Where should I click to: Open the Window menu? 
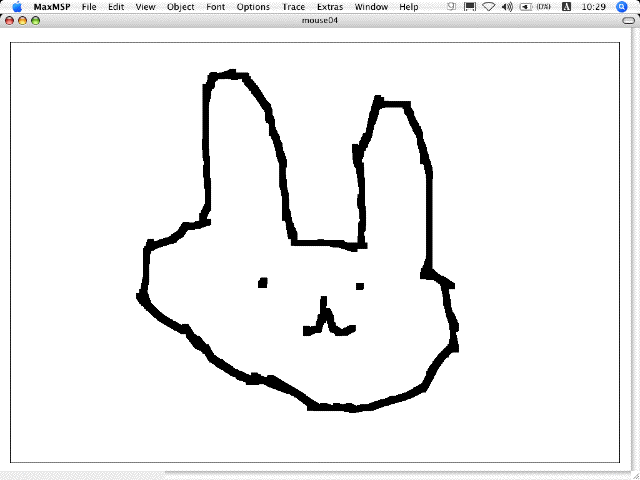coord(371,7)
